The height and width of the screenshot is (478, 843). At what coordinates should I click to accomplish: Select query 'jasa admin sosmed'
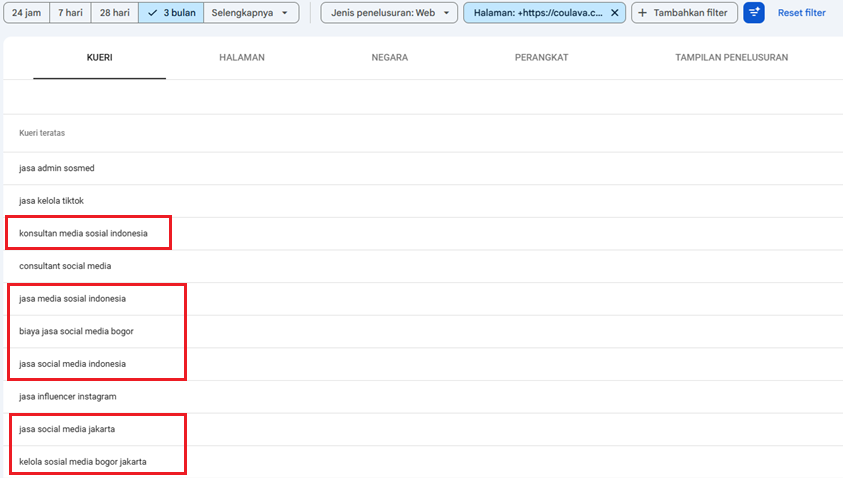point(57,168)
